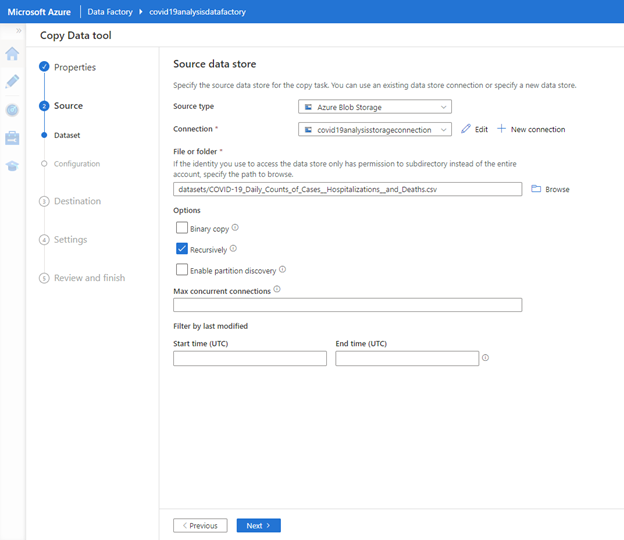Open the Source type dropdown

(x=375, y=107)
